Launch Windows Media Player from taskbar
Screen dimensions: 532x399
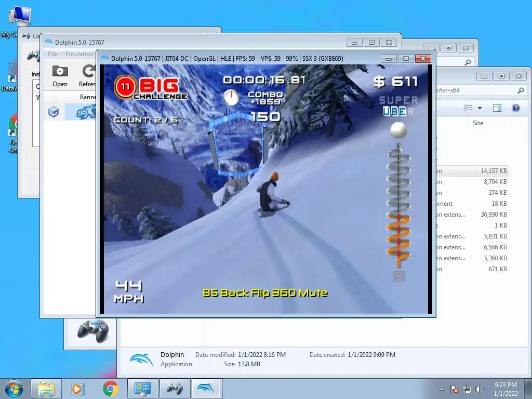tap(77, 389)
